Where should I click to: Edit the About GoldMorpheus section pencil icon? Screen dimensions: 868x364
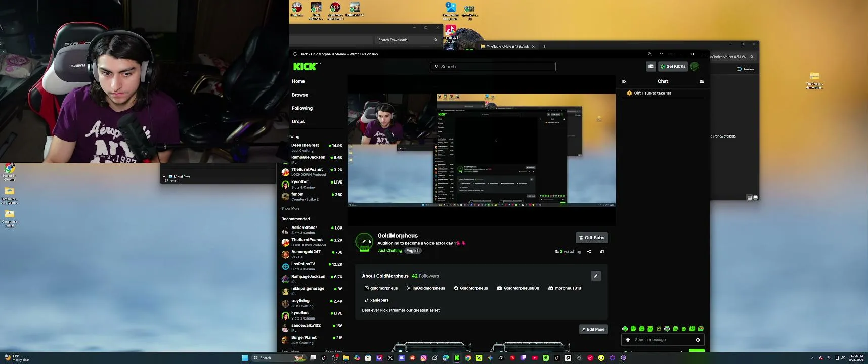pos(596,276)
